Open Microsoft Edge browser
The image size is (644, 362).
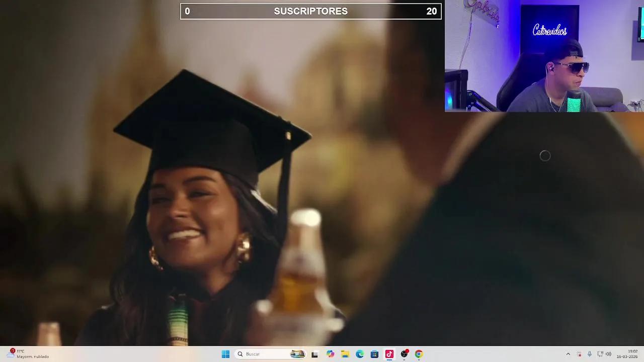tap(360, 354)
